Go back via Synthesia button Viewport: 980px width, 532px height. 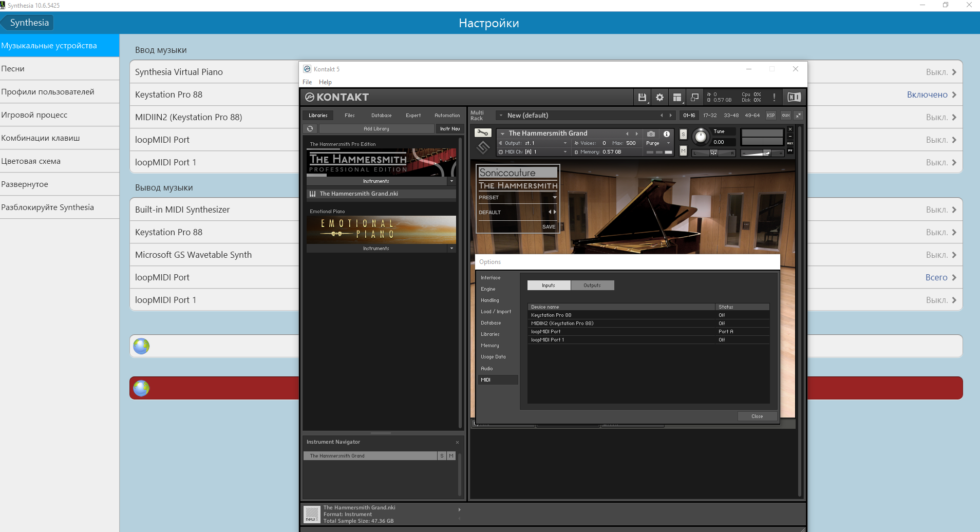(x=28, y=23)
